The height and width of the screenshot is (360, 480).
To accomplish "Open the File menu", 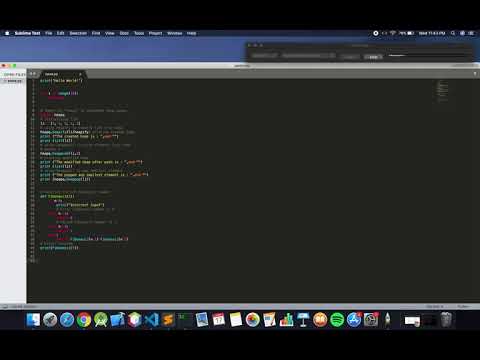I will pos(49,33).
